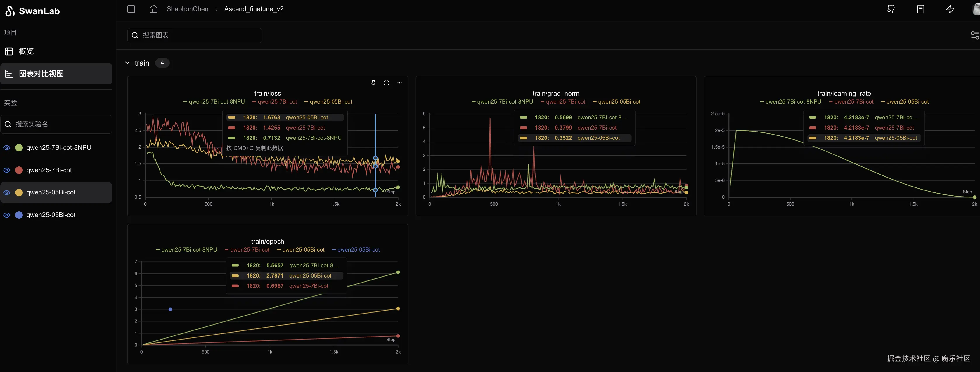Expand train/loss chart to fullscreen
The height and width of the screenshot is (372, 980).
[386, 83]
